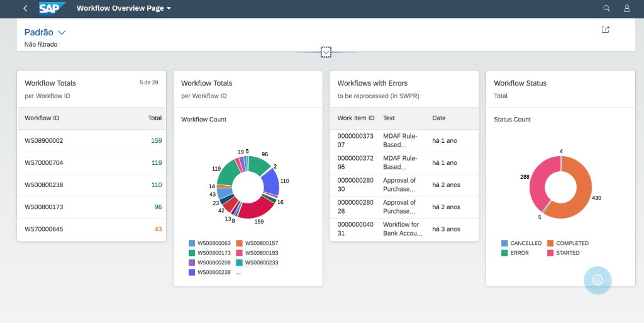The height and width of the screenshot is (323, 644).
Task: Open the Workflow Totals table card header
Action: (x=92, y=89)
